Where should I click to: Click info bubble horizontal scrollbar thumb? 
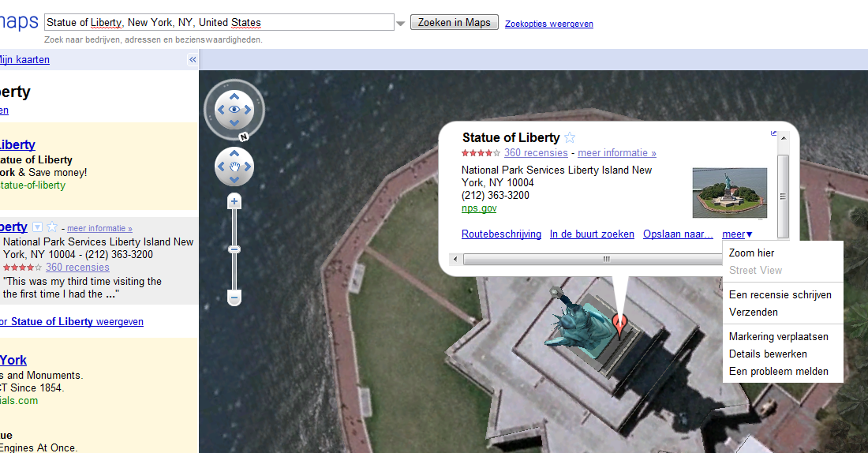(593, 259)
